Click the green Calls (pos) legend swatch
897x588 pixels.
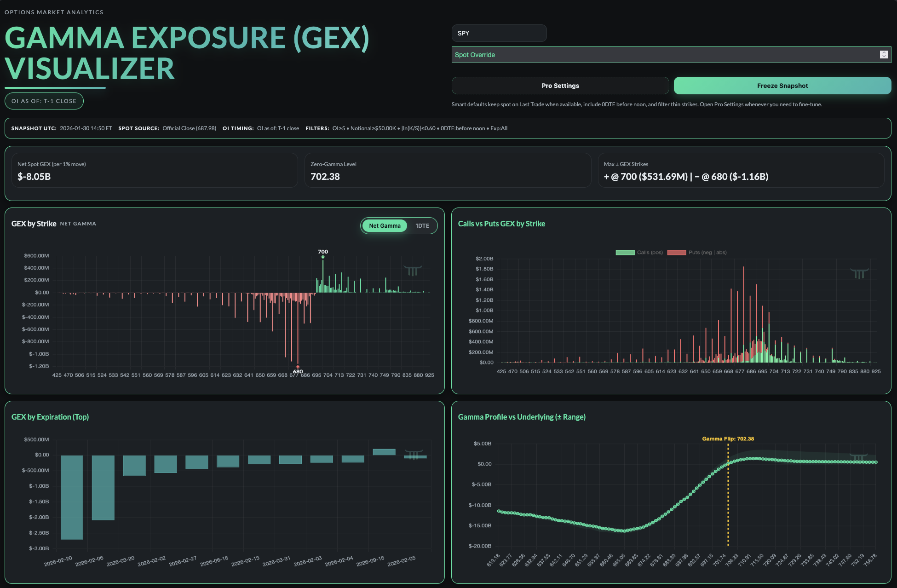point(625,253)
